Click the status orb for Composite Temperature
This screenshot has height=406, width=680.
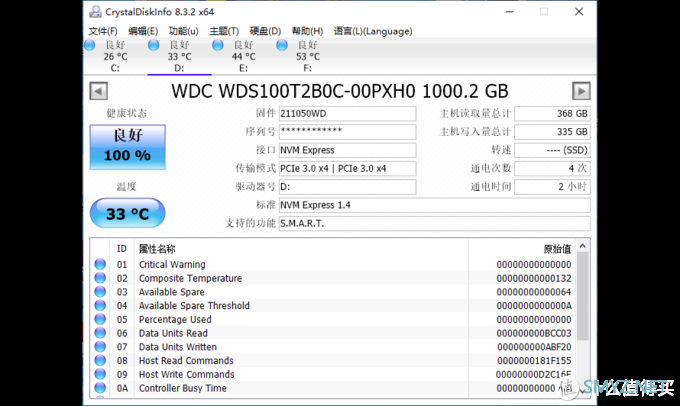[x=100, y=278]
